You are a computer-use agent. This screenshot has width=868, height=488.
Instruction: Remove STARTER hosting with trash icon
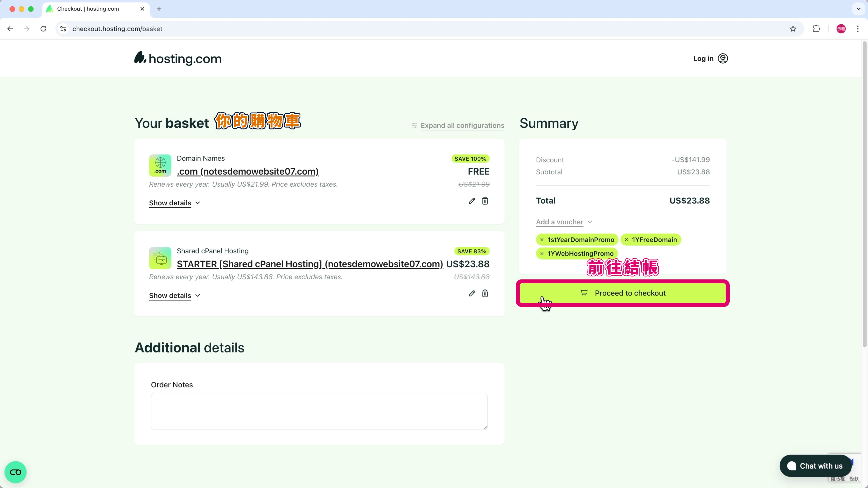[485, 293]
